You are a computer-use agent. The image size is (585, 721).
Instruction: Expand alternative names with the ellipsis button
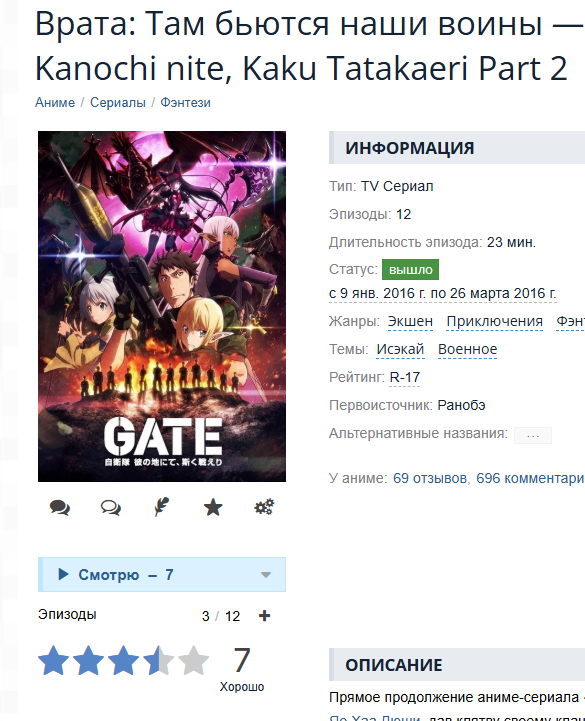533,435
